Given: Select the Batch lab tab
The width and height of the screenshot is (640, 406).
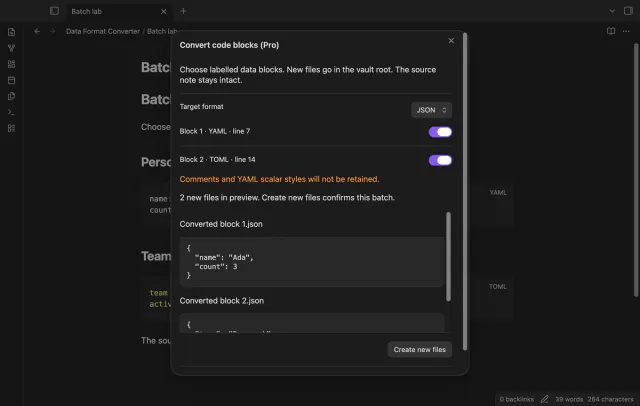Looking at the screenshot, I should pos(118,11).
